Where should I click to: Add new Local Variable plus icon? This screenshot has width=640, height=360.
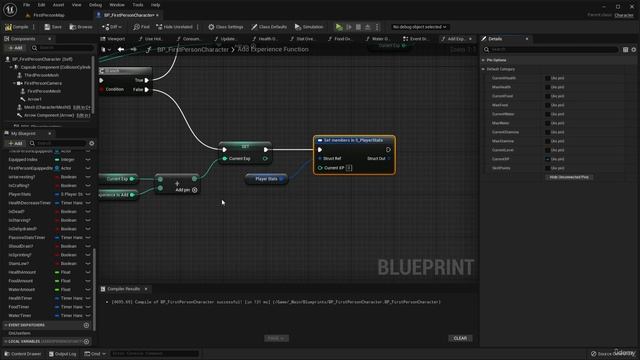pos(86,341)
